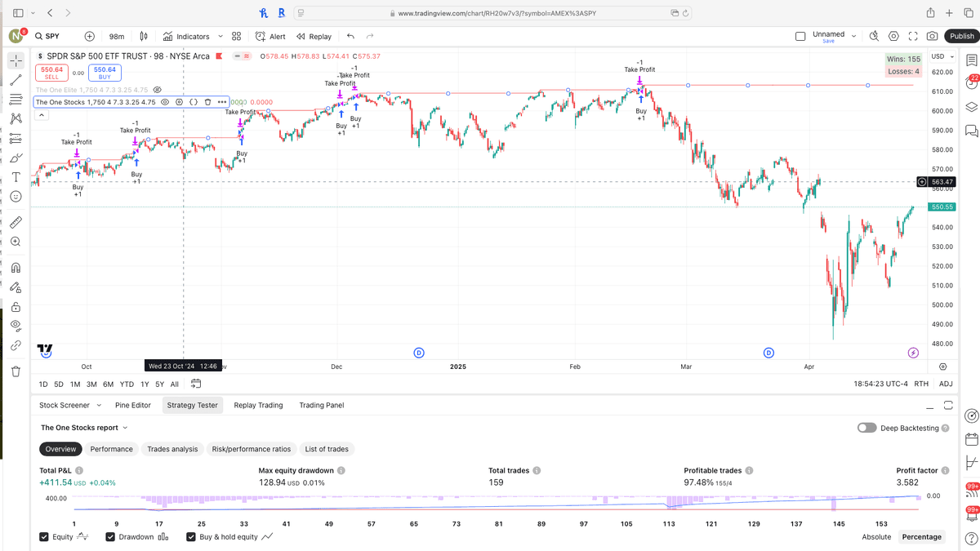The image size is (980, 551).
Task: Open the Unnamed layout dropdown arrow
Action: pyautogui.click(x=853, y=36)
